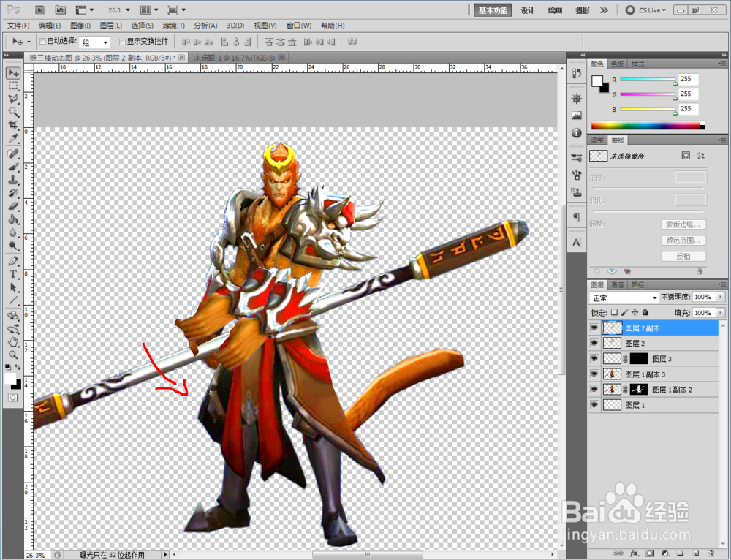Launch Mini Bridge from Mb icon
Screen dimensions: 731x560
click(60, 10)
